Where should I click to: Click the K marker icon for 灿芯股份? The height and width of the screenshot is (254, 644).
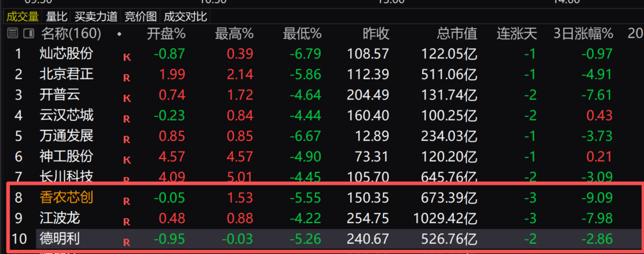(x=127, y=57)
